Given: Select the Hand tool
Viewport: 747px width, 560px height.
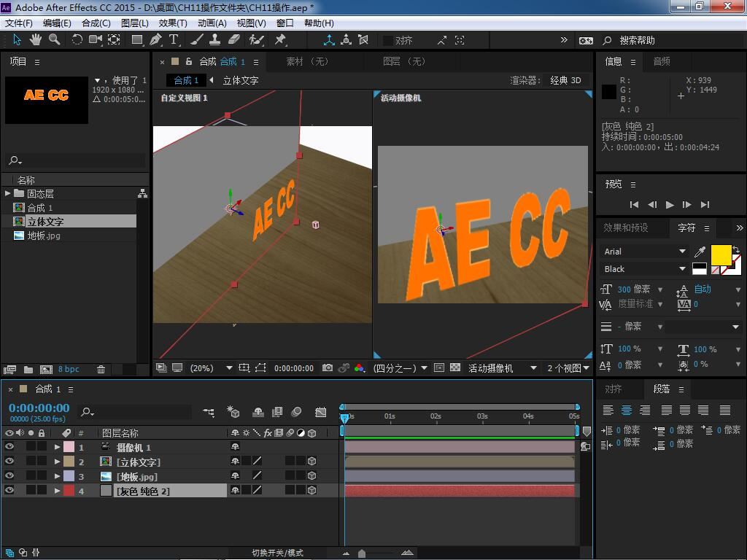Looking at the screenshot, I should 35,40.
